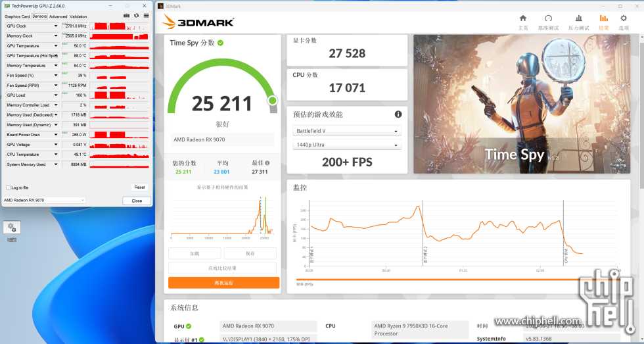Image resolution: width=644 pixels, height=344 pixels.
Task: Expand the Memory Temperature sensor dropdown
Action: (56, 65)
